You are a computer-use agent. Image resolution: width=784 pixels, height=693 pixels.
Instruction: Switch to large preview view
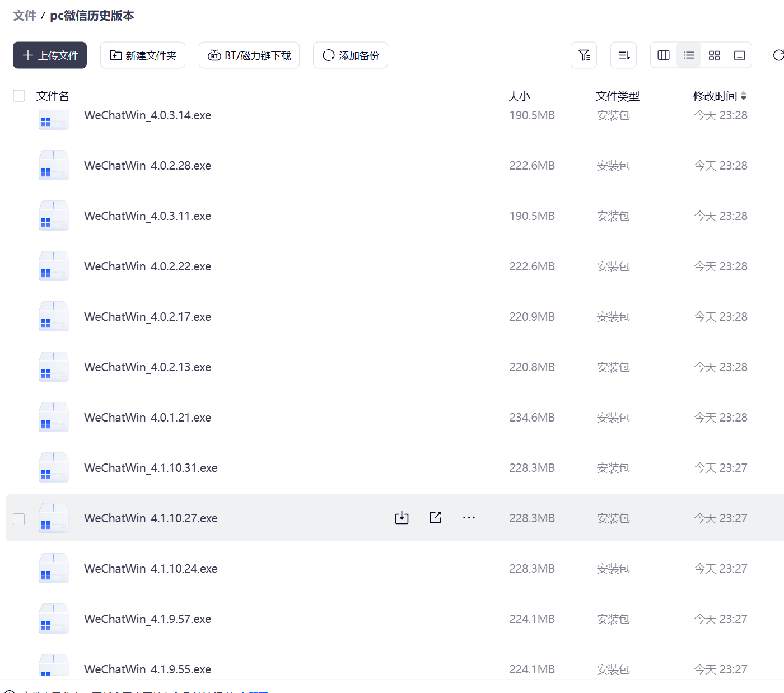click(740, 55)
